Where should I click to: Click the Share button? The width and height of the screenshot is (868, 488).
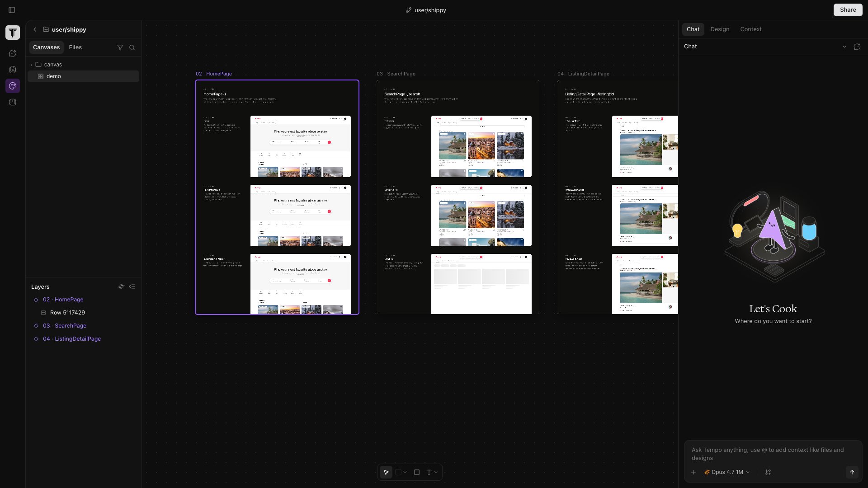848,10
